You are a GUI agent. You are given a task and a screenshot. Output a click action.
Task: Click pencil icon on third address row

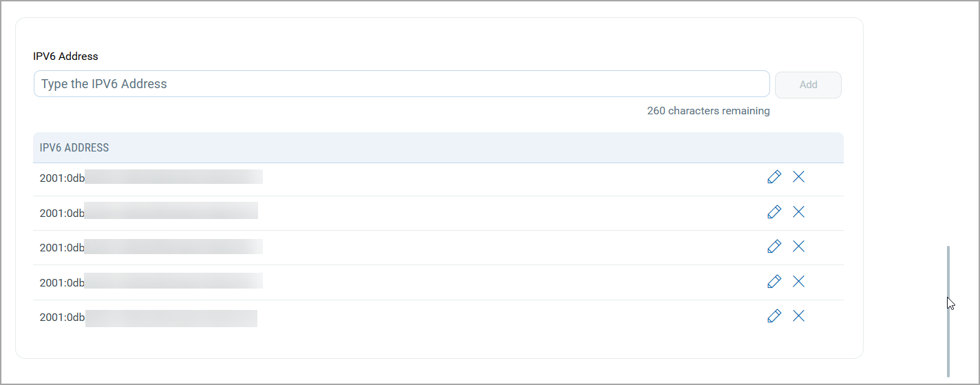774,247
